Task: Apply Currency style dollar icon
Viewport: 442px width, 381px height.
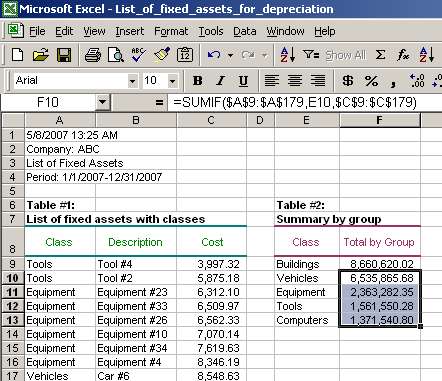Action: tap(348, 81)
